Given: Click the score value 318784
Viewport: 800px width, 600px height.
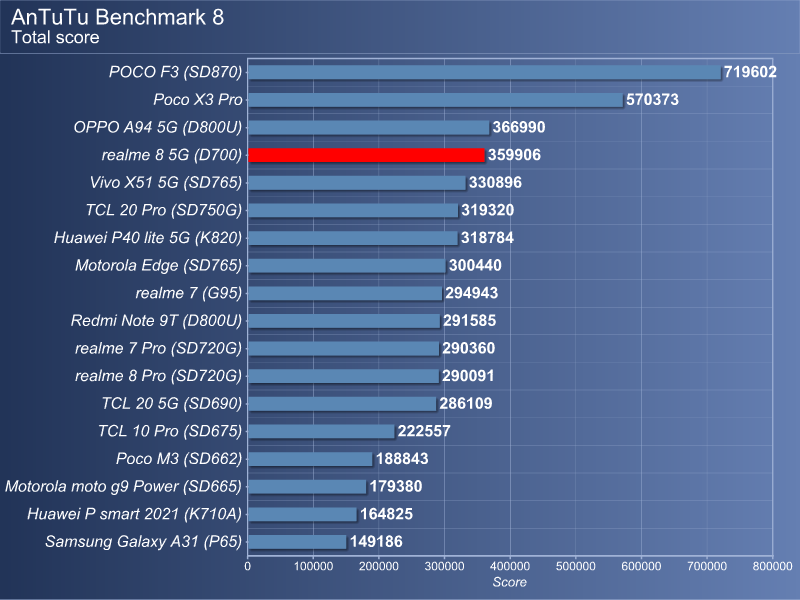Looking at the screenshot, I should click(x=487, y=238).
